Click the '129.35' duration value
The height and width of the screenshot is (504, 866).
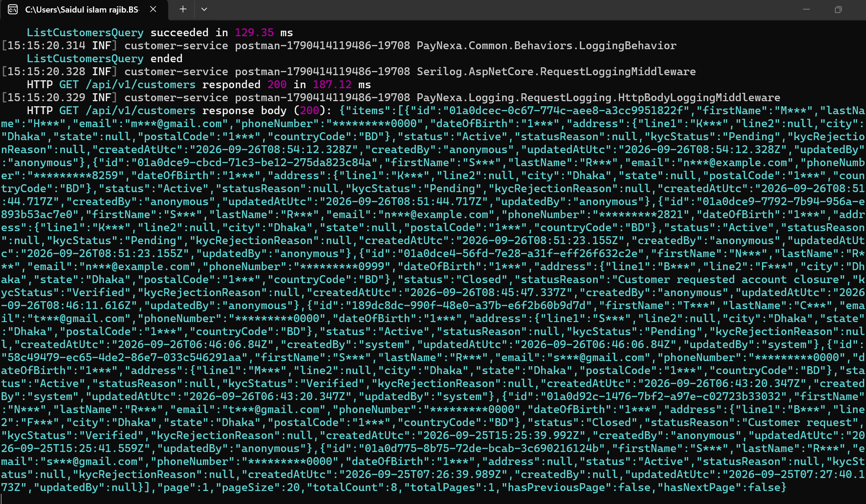(x=254, y=32)
